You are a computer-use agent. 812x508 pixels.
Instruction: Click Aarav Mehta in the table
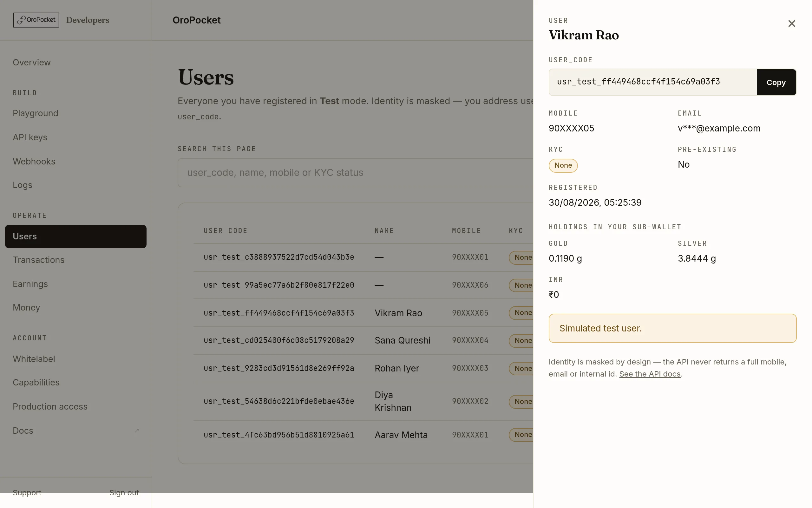pyautogui.click(x=401, y=435)
